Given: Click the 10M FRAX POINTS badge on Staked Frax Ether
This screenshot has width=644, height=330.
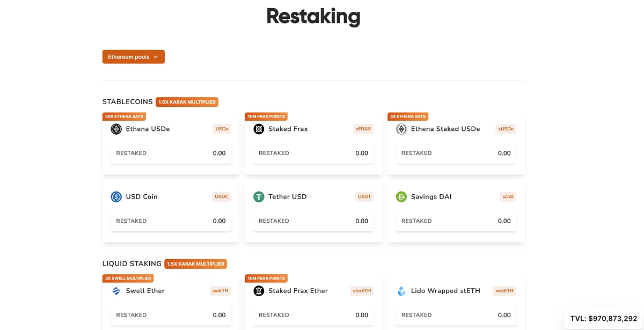Looking at the screenshot, I should coord(266,278).
